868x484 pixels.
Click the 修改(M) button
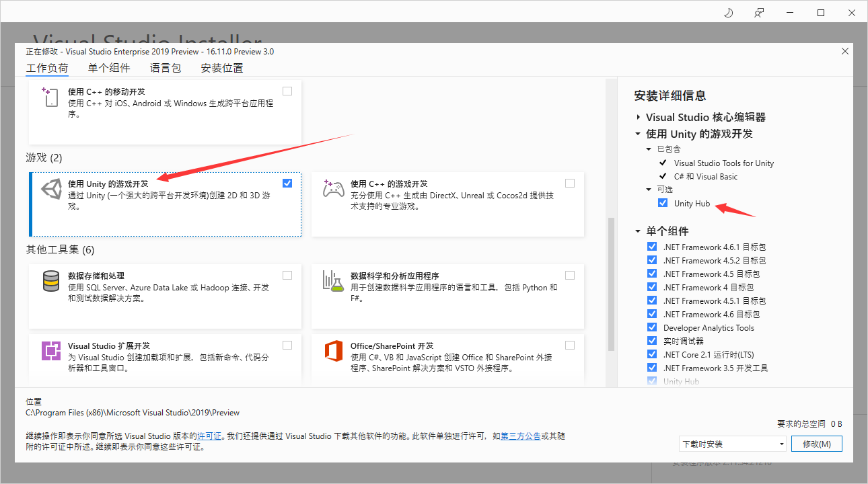coord(817,444)
